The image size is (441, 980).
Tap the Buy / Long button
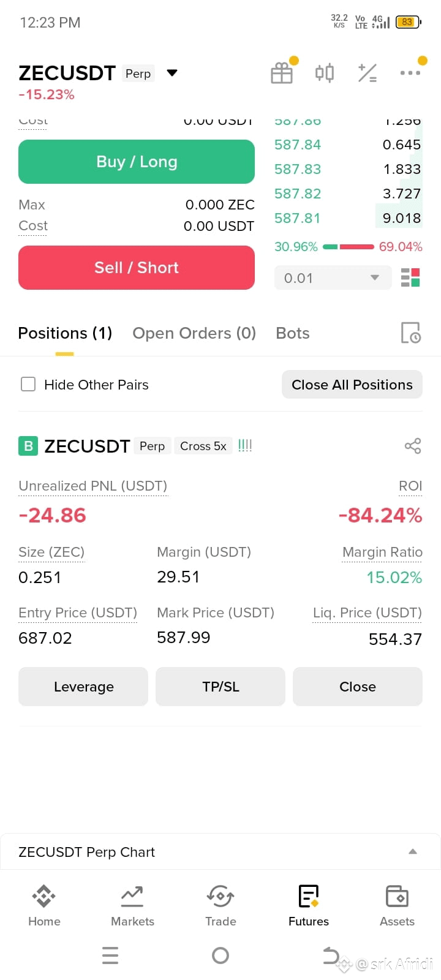137,162
